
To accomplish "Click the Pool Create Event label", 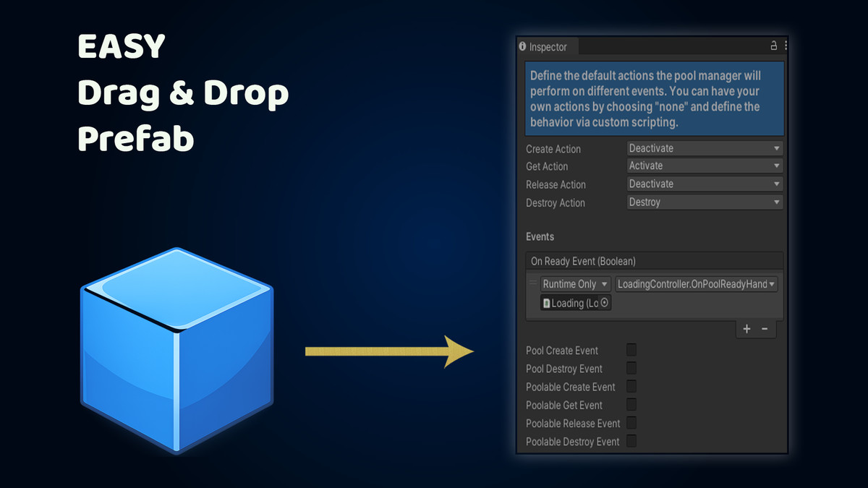I will pos(562,351).
